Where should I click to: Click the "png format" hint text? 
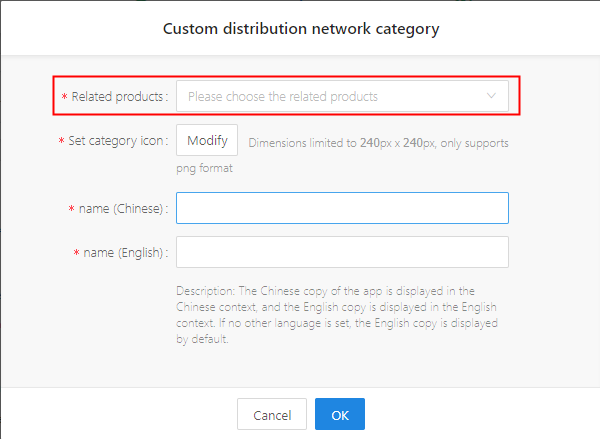(204, 168)
